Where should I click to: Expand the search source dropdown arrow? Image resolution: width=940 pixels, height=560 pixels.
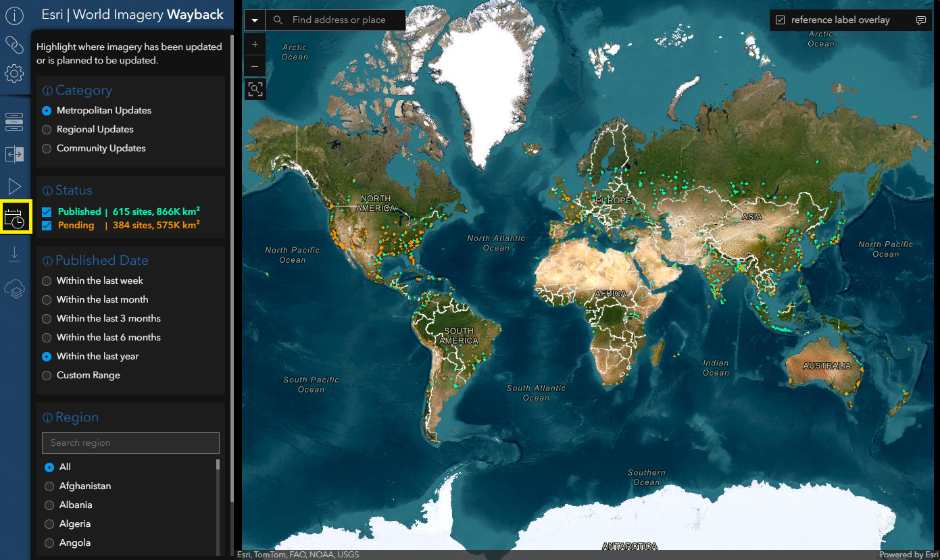coord(255,20)
